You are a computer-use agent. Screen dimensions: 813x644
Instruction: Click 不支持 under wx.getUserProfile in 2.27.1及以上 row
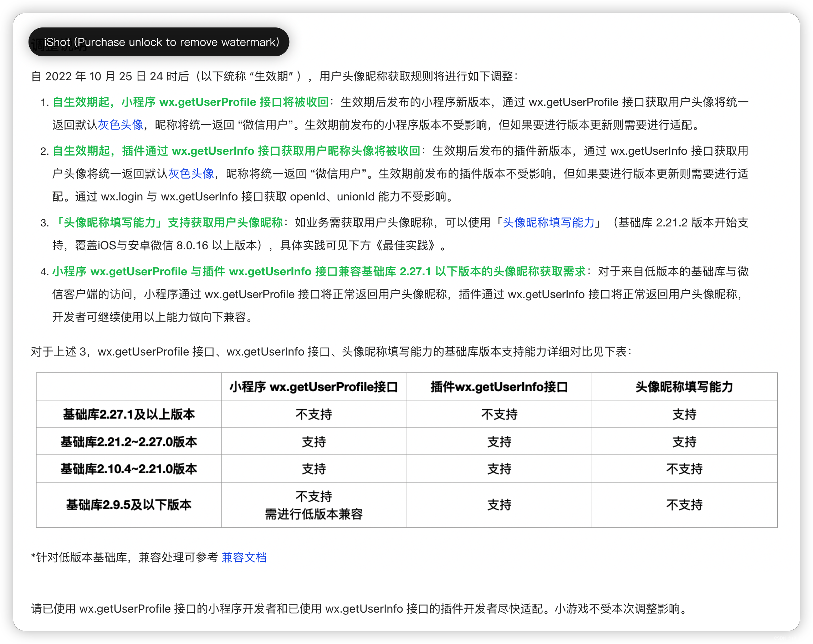314,414
